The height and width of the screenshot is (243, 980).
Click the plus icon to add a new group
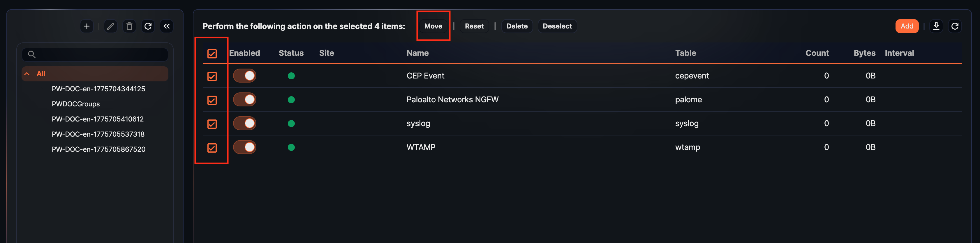click(87, 26)
